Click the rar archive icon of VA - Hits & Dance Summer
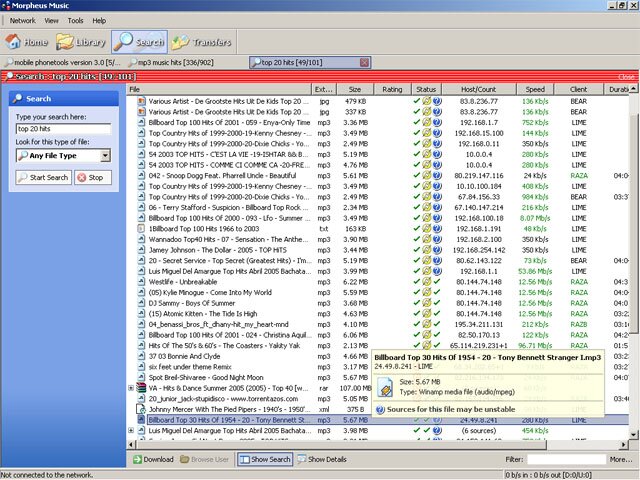Image resolution: width=640 pixels, height=480 pixels. pyautogui.click(x=141, y=388)
